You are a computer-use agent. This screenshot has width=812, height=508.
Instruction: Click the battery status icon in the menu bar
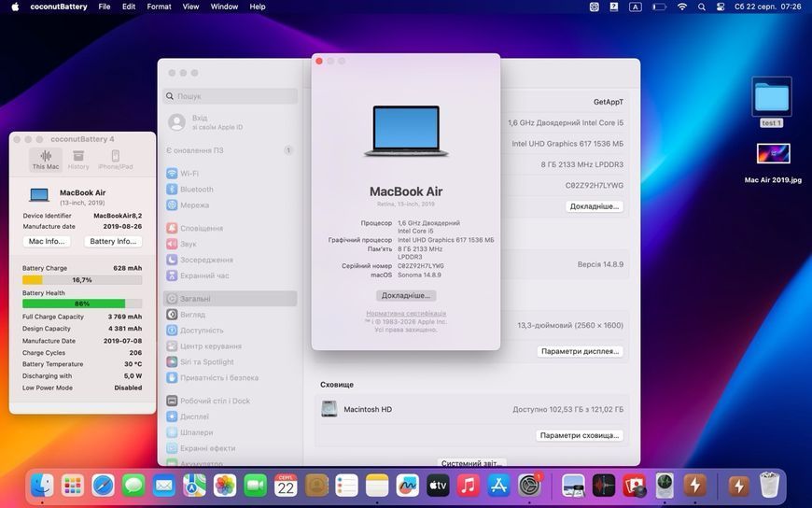pos(659,7)
